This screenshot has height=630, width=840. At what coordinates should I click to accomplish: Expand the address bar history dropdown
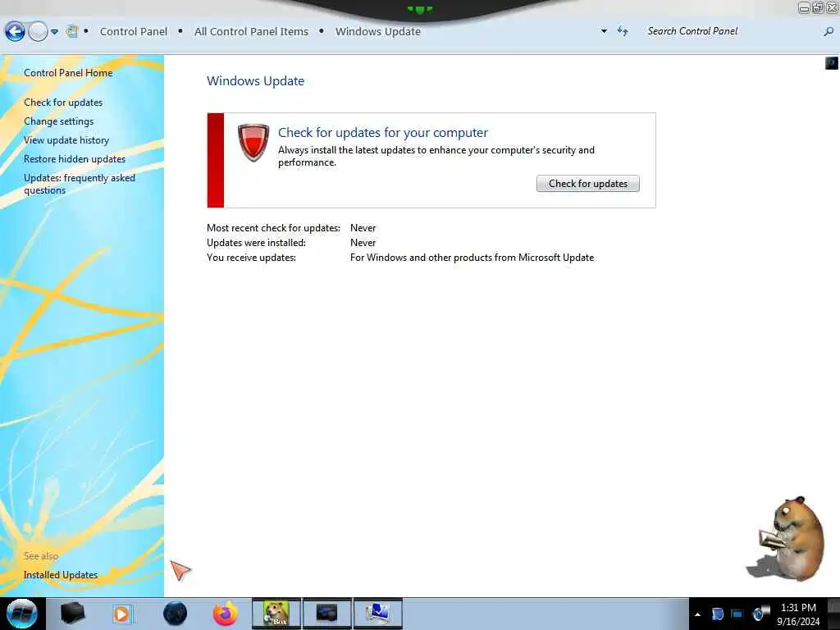click(604, 31)
